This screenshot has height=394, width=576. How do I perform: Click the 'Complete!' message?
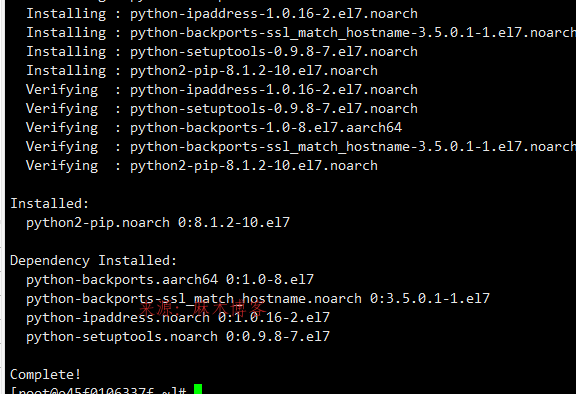(46, 375)
